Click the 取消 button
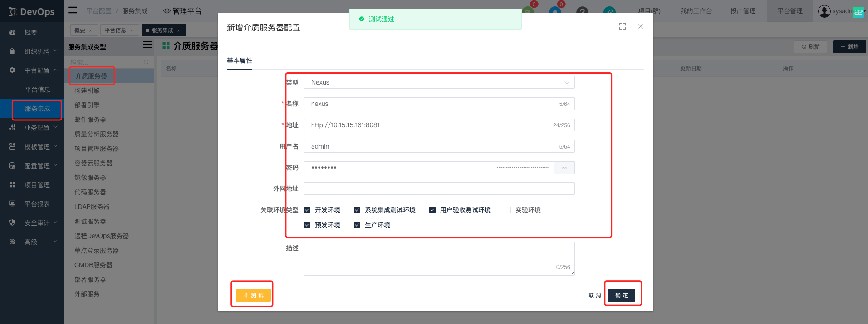 (x=595, y=295)
